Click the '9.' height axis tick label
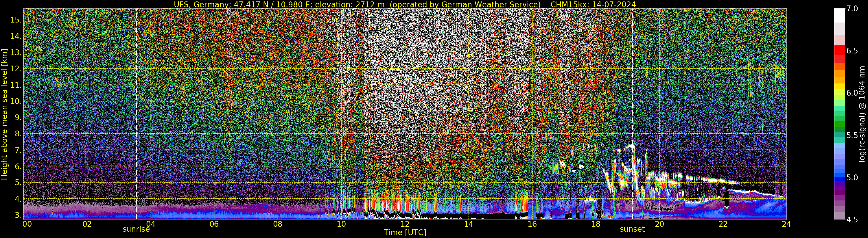Viewport: 868px width, 238px height. click(x=18, y=118)
